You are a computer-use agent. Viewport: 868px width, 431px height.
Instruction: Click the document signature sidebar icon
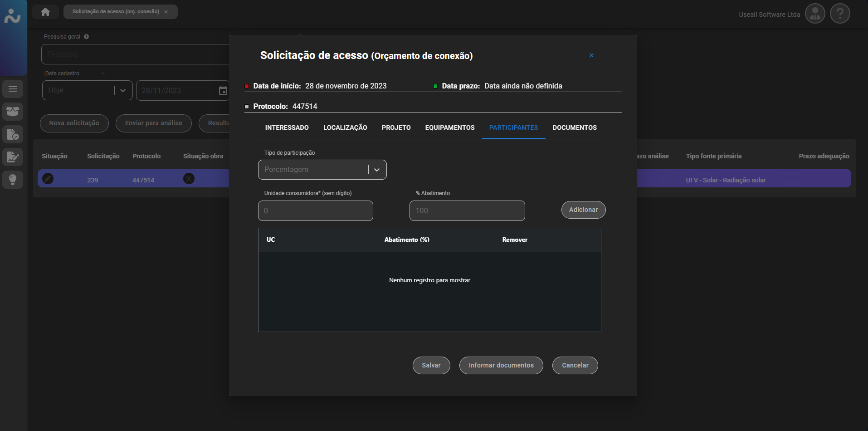(x=13, y=157)
